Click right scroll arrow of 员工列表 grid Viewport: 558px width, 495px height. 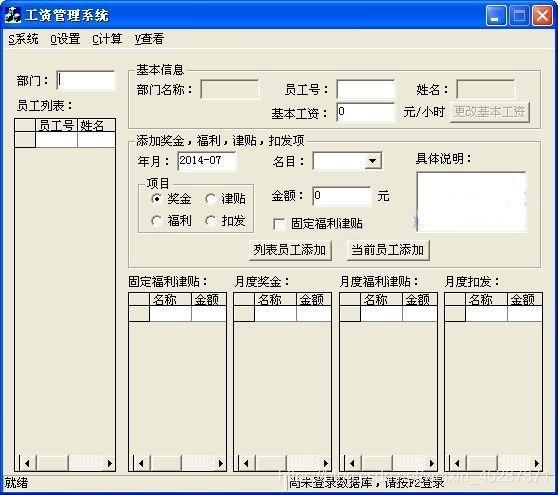(x=110, y=463)
